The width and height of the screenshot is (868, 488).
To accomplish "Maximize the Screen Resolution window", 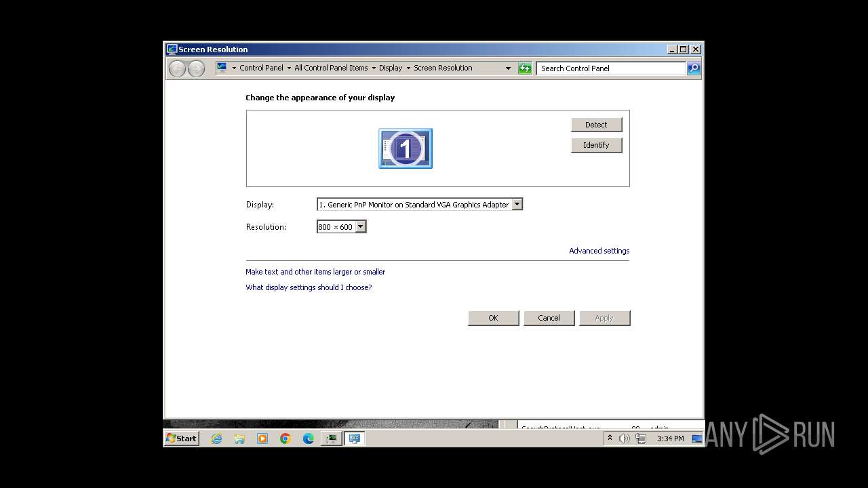I will tap(684, 49).
